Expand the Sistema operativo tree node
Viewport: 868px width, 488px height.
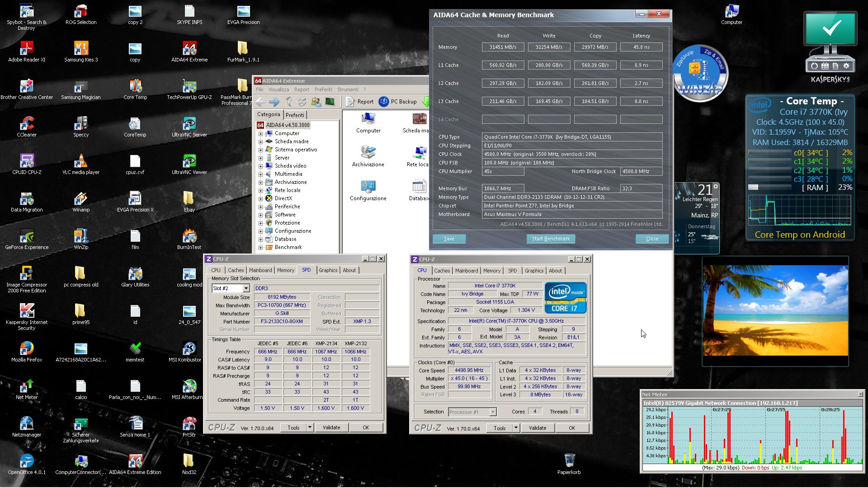pyautogui.click(x=261, y=150)
